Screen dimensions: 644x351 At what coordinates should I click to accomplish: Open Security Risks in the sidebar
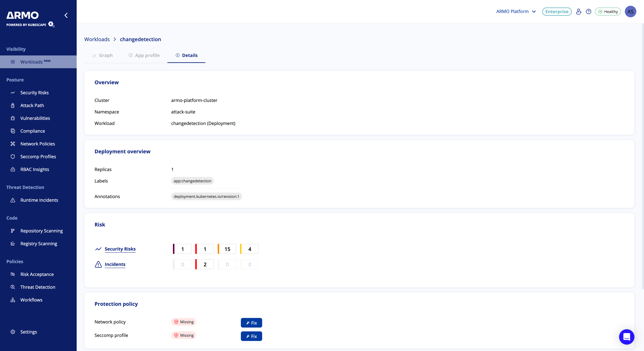(x=34, y=93)
